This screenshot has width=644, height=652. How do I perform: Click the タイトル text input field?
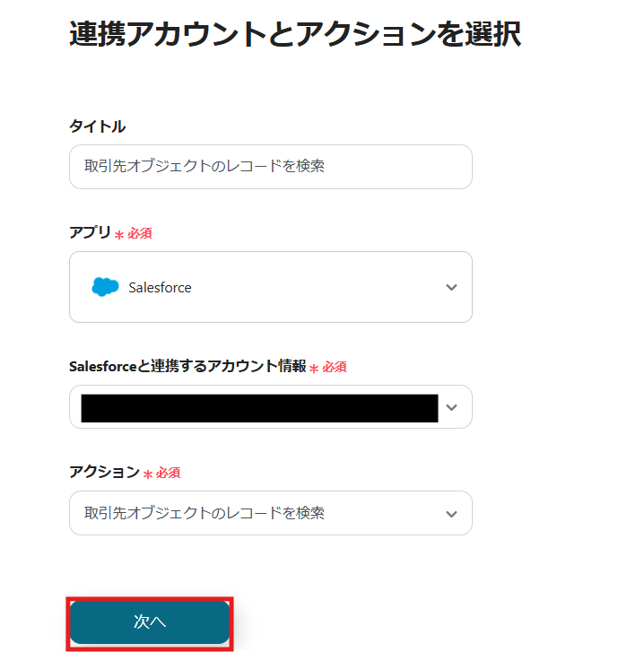point(270,167)
